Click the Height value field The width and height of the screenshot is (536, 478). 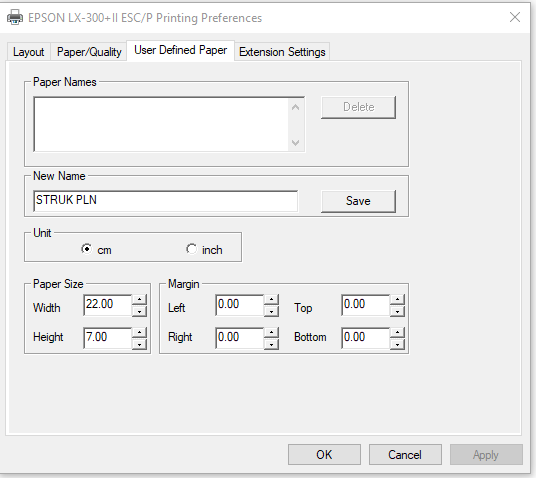pos(108,338)
